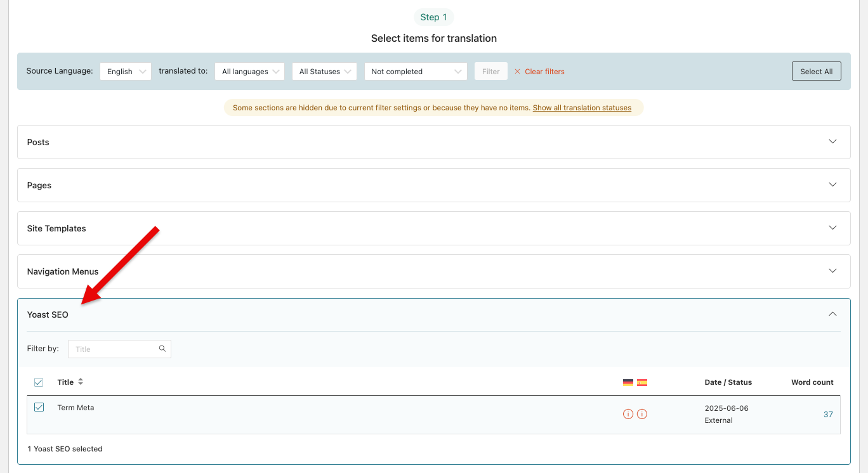868x473 pixels.
Task: Uncheck the Term Meta row checkbox
Action: point(39,407)
